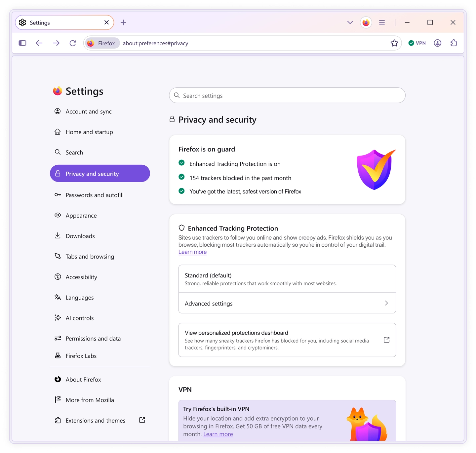Open the extensions puzzle icon in toolbar
Viewport: 476px width, 453px height.
pos(454,43)
